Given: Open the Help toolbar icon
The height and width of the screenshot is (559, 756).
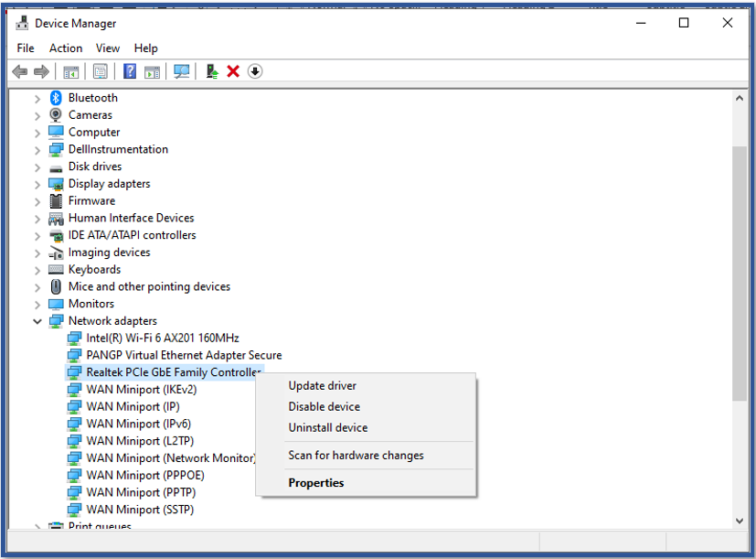Looking at the screenshot, I should click(130, 71).
